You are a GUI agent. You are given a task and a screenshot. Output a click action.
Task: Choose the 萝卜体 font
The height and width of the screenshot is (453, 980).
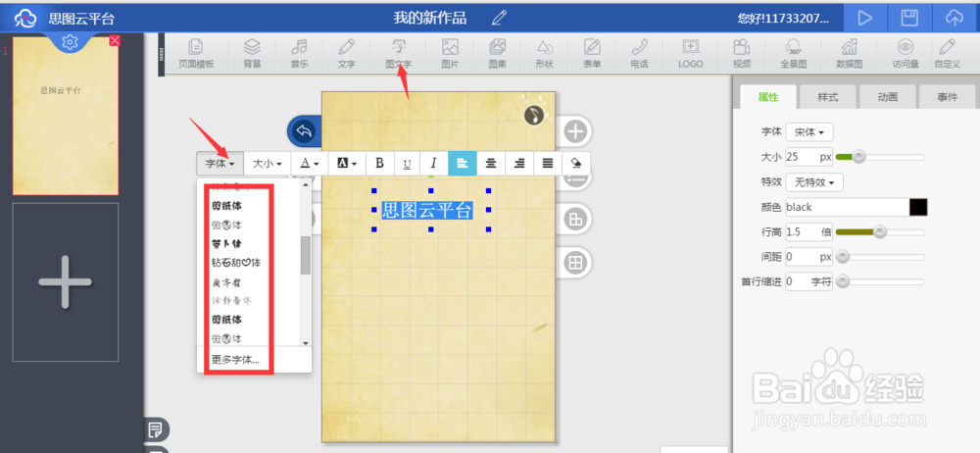point(226,243)
